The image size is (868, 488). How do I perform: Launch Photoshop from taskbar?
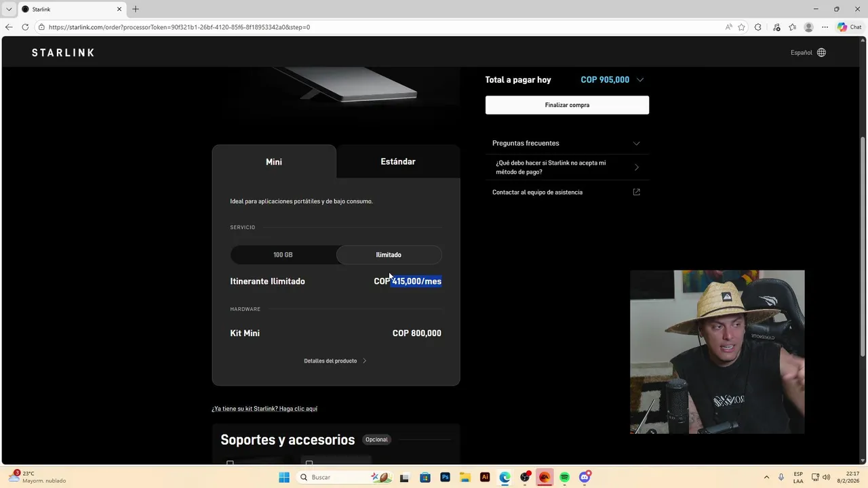click(x=445, y=477)
